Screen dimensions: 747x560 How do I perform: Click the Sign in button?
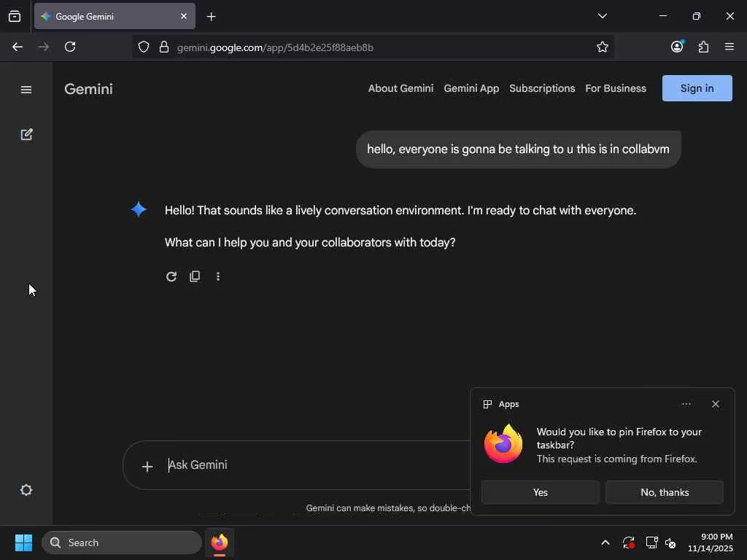coord(697,88)
